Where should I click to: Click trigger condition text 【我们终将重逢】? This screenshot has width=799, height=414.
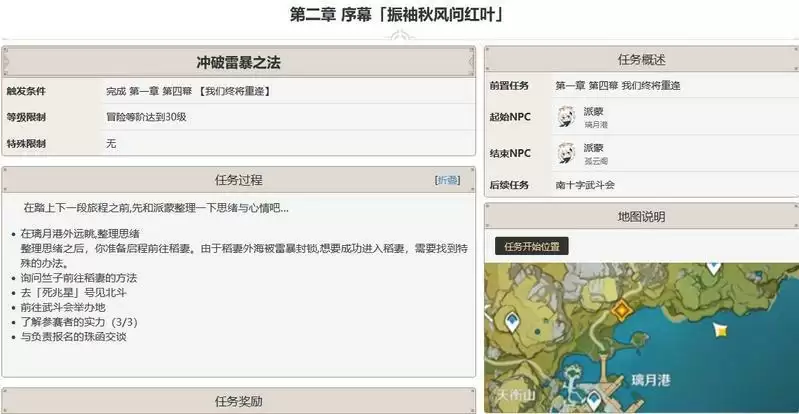(233, 91)
